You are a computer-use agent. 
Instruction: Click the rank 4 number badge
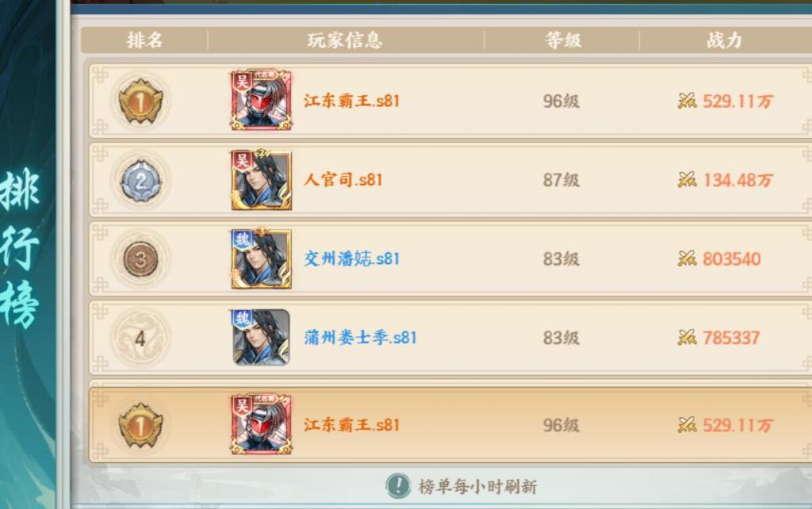pyautogui.click(x=140, y=338)
